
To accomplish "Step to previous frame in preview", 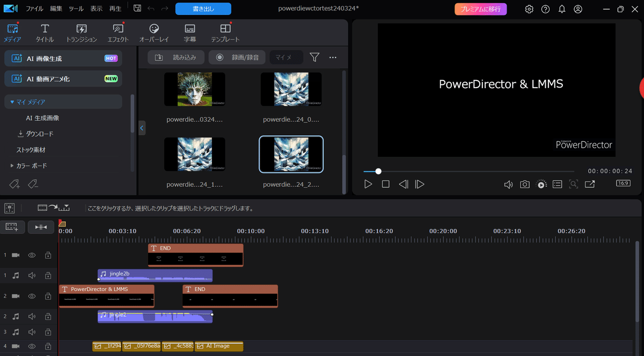I will point(403,184).
